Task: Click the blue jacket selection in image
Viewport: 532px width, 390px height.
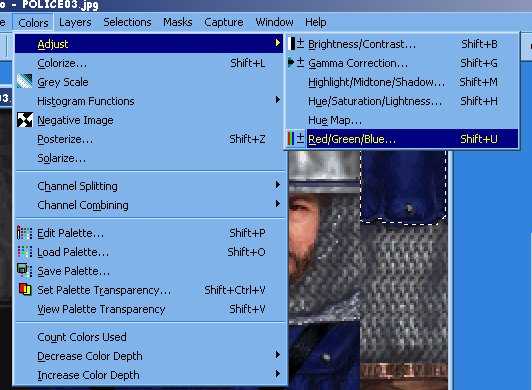Action: [x=403, y=187]
